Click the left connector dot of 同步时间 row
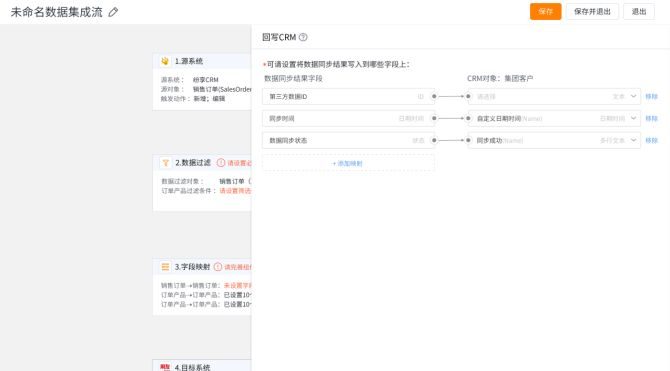Image resolution: width=670 pixels, height=371 pixels. [x=434, y=118]
